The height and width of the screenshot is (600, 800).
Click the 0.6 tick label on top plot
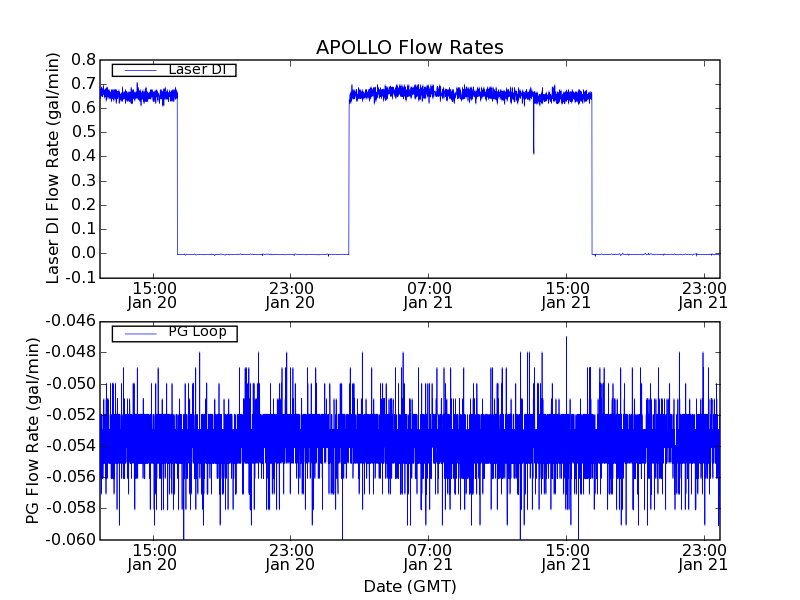click(83, 108)
